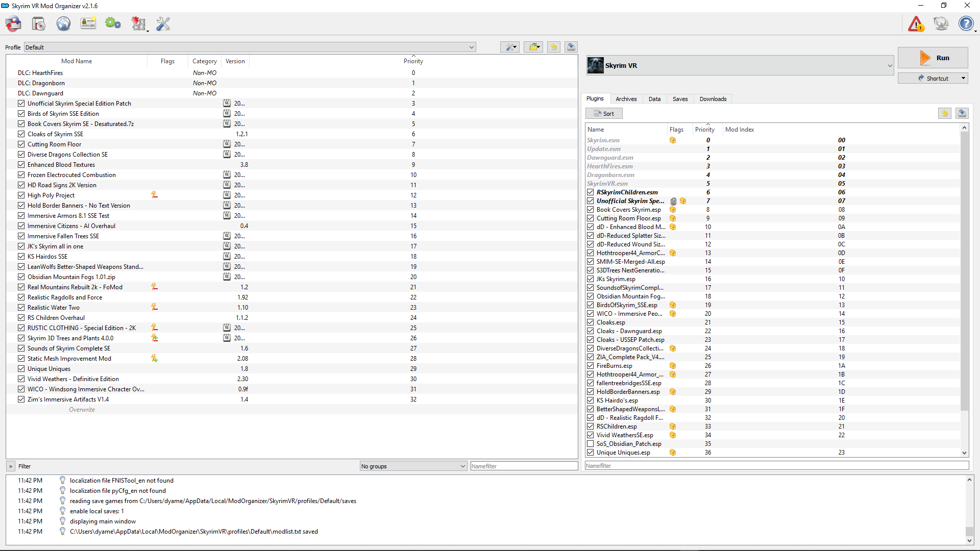Click the Mod Index column header
This screenshot has width=980, height=551.
tap(739, 129)
